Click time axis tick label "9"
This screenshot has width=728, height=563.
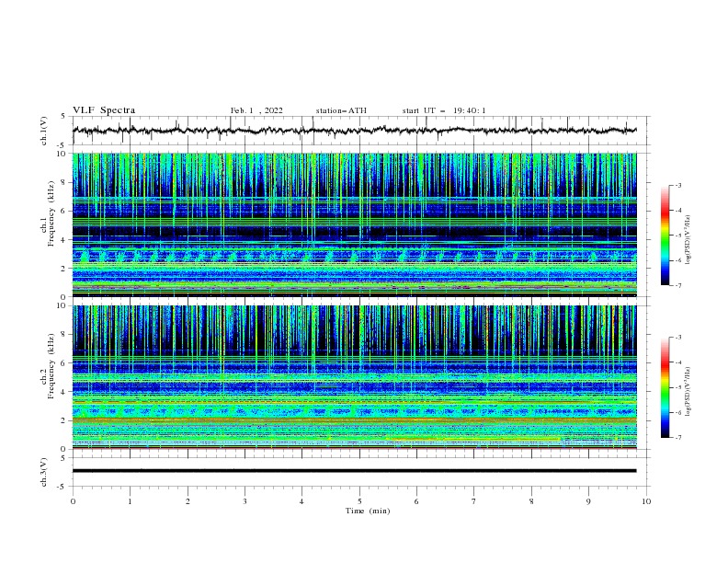tap(588, 501)
